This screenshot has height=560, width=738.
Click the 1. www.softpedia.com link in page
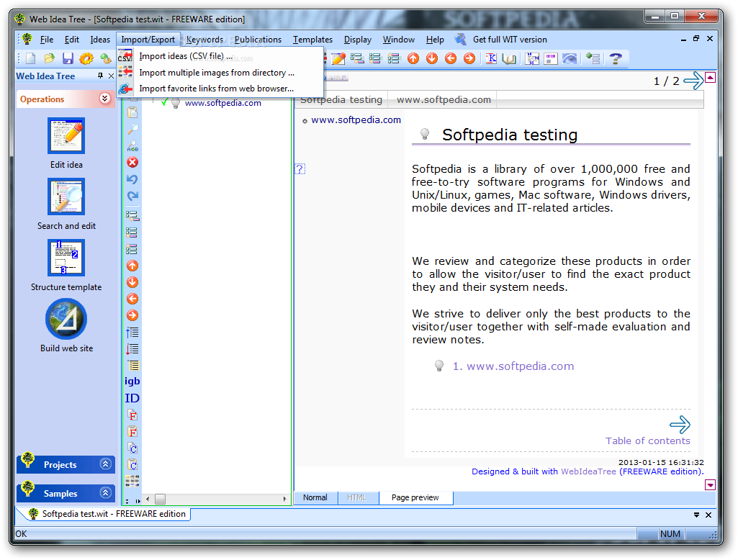(513, 366)
